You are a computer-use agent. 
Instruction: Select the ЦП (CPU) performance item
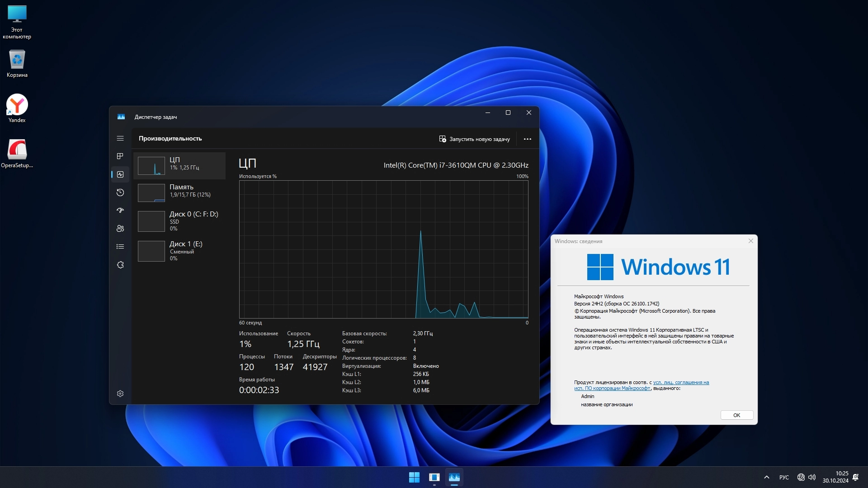(179, 165)
